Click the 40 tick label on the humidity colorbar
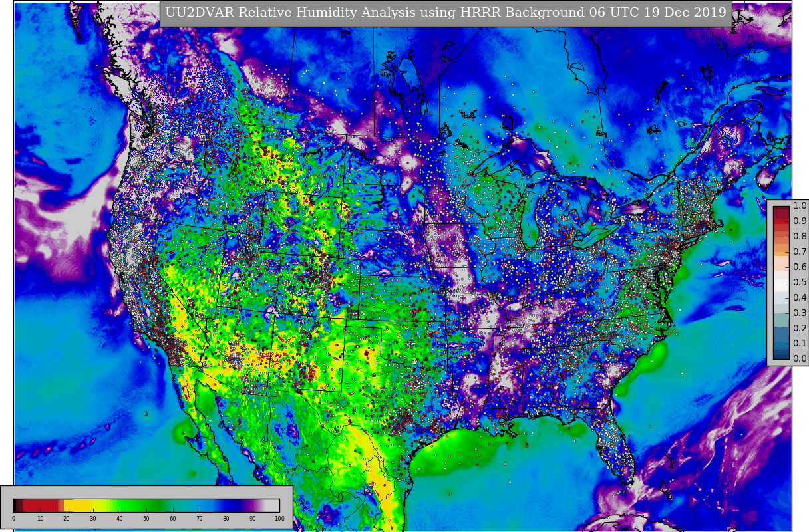The image size is (809, 532). [x=120, y=519]
